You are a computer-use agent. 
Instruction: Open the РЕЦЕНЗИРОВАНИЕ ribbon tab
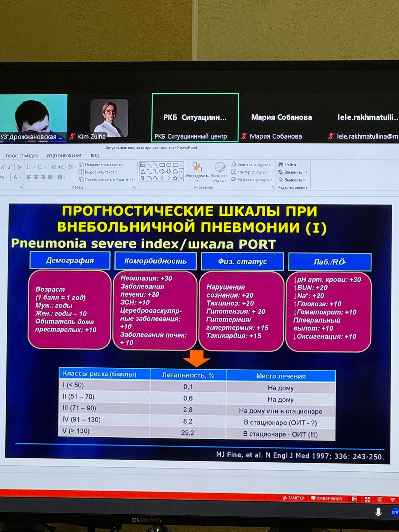tap(64, 156)
